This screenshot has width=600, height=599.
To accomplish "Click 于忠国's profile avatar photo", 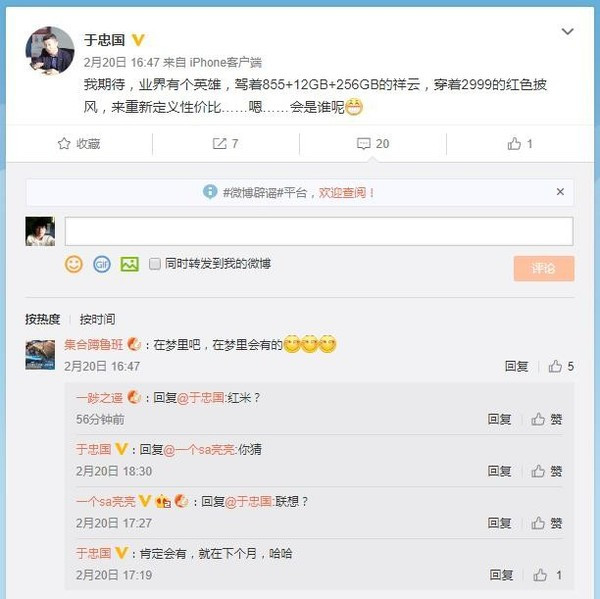I will tap(50, 50).
